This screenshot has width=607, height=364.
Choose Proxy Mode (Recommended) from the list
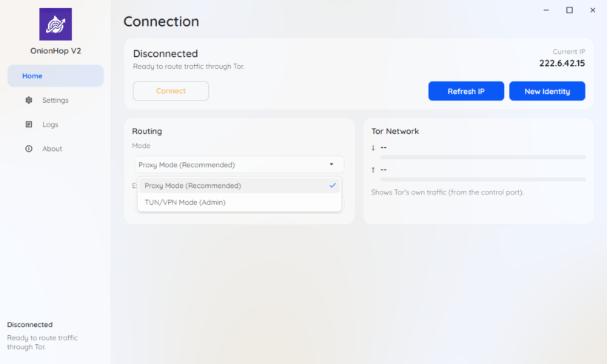click(192, 186)
